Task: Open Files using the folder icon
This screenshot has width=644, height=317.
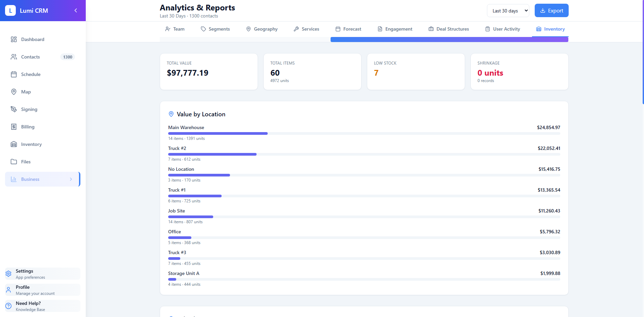Action: click(x=14, y=162)
